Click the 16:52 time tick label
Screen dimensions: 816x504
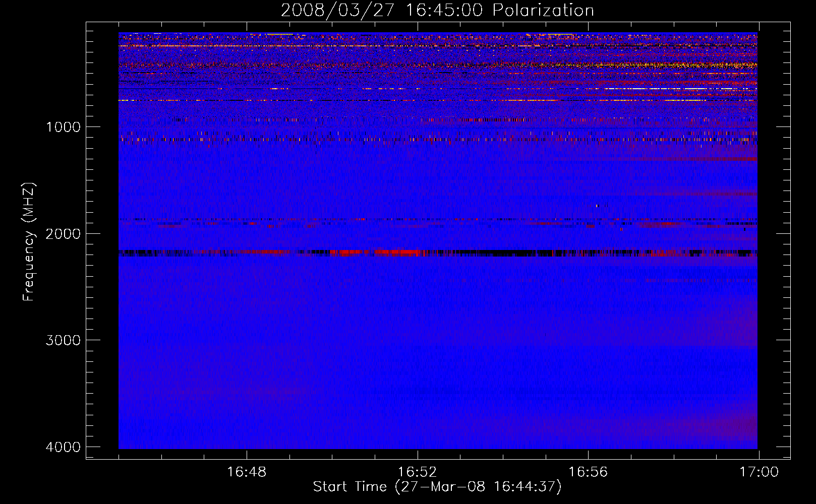[418, 472]
